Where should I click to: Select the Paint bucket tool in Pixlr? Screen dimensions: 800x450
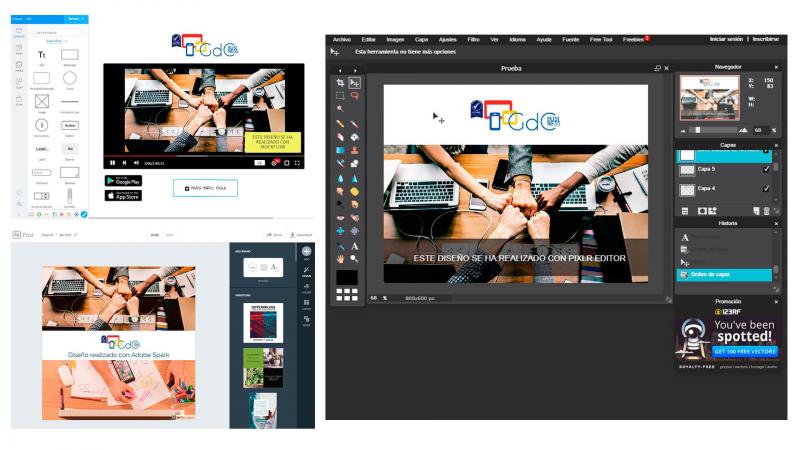tap(354, 137)
